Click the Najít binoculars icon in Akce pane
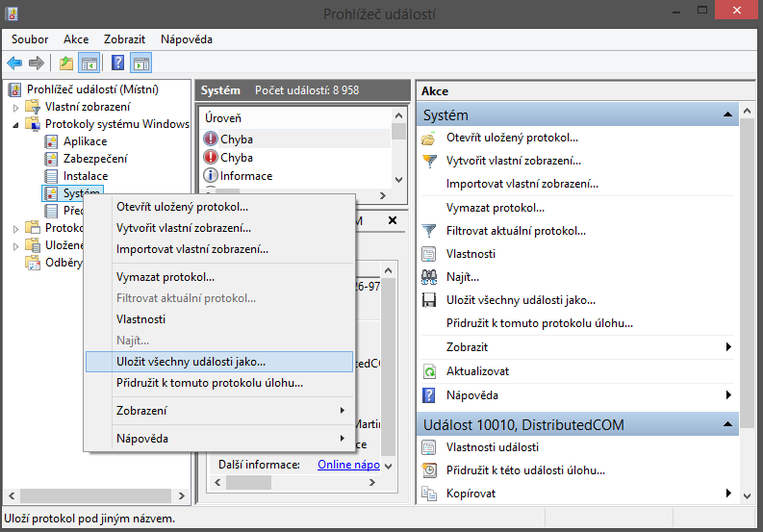The height and width of the screenshot is (532, 763). click(x=430, y=277)
